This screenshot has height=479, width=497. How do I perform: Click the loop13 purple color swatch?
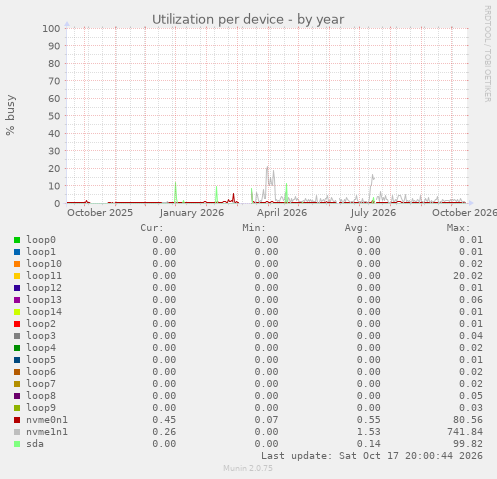[17, 300]
